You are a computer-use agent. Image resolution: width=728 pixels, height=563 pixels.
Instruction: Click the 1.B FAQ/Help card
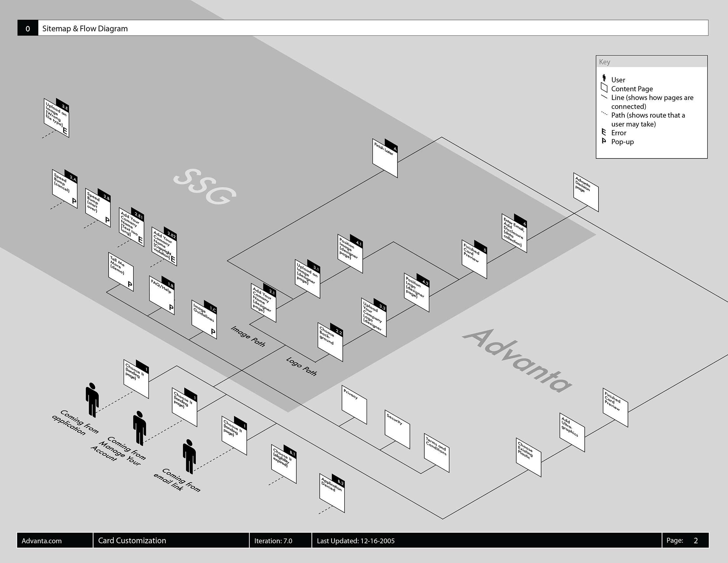[162, 295]
